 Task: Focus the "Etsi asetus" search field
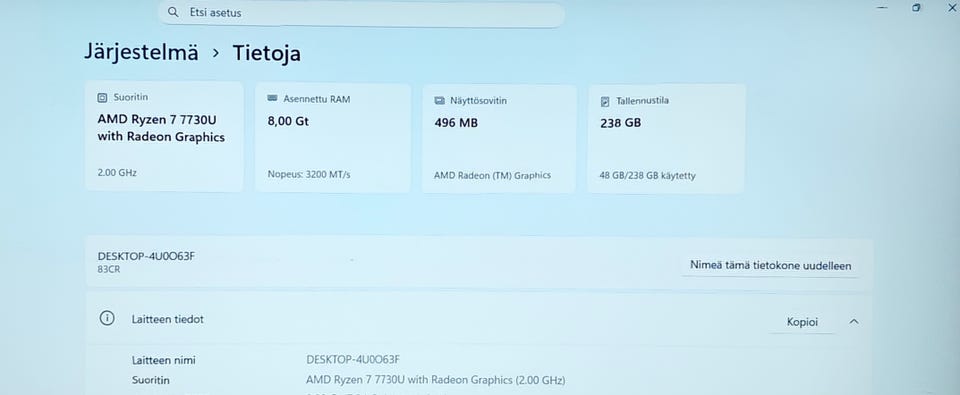pos(361,13)
